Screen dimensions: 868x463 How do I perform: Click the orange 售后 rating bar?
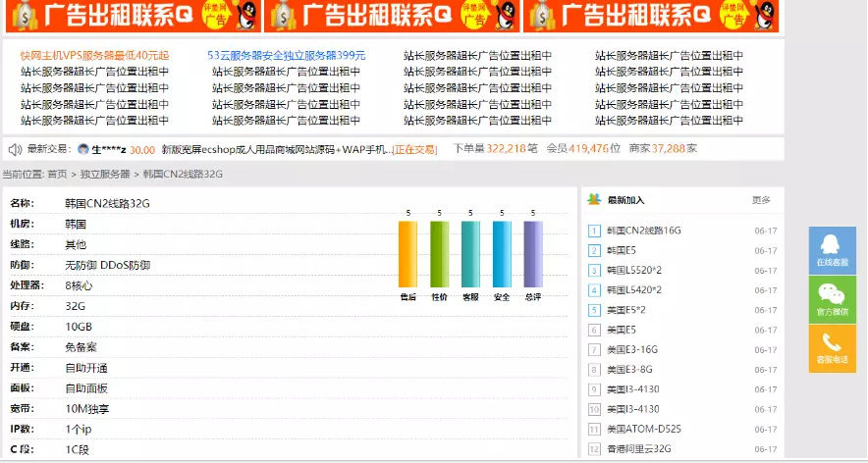(407, 254)
